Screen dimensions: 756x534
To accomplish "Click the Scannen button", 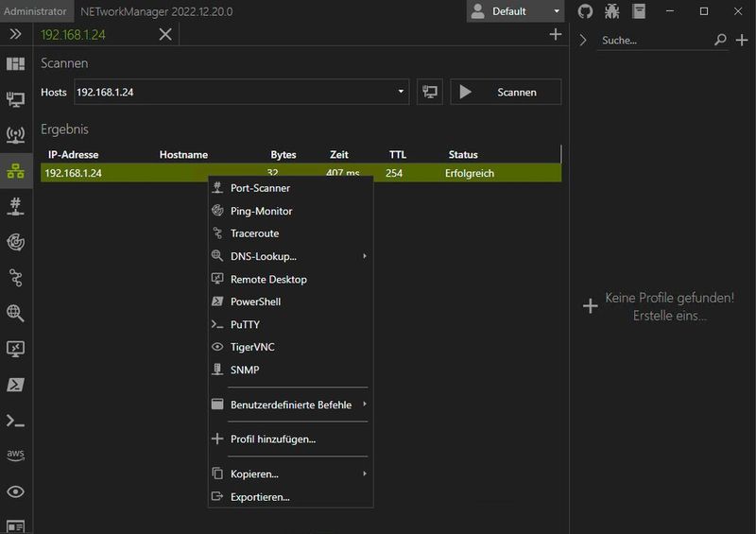I will point(506,92).
